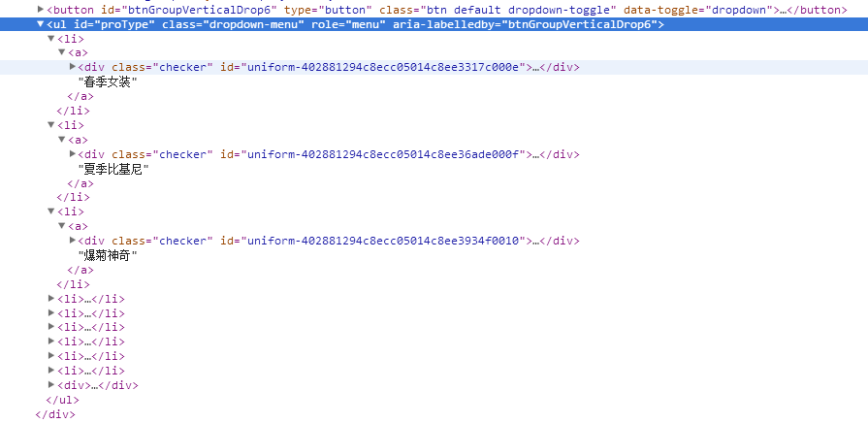Expand the checker div ending in 3317c000e

click(73, 67)
